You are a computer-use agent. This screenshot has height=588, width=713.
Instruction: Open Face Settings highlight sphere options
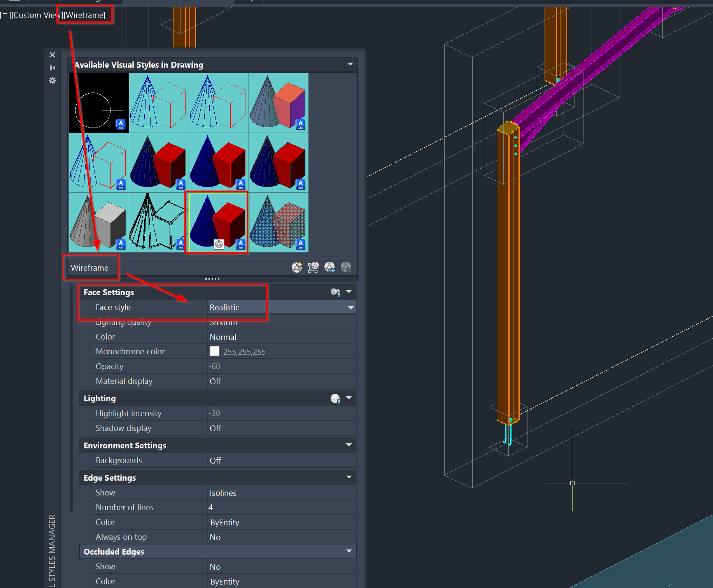[335, 292]
